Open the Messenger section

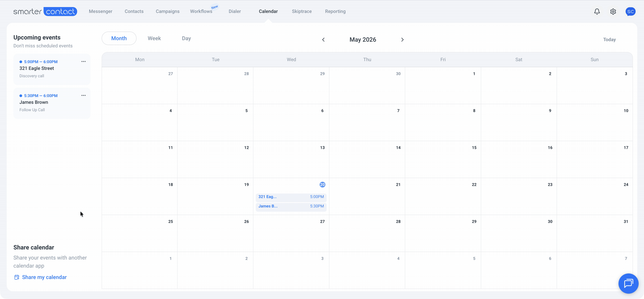[101, 11]
